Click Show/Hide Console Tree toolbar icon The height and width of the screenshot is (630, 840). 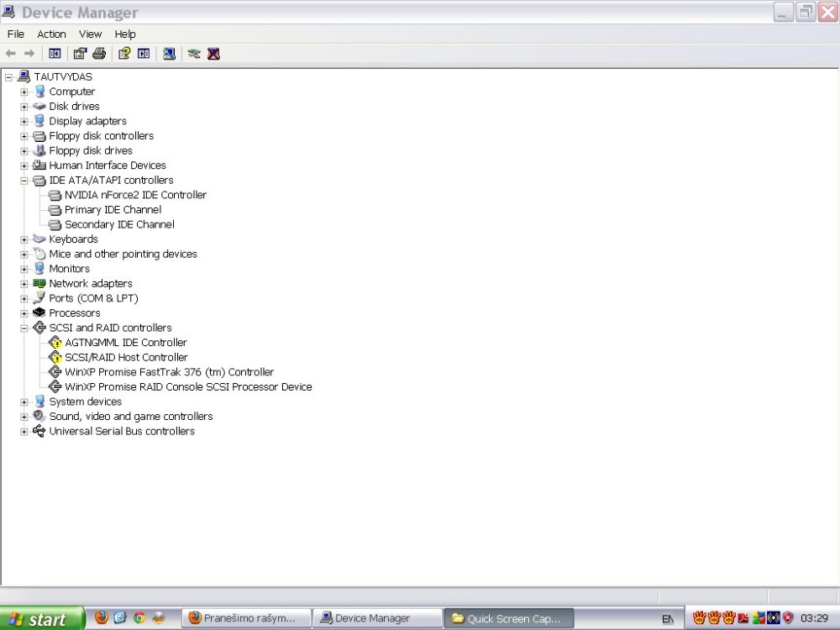55,54
